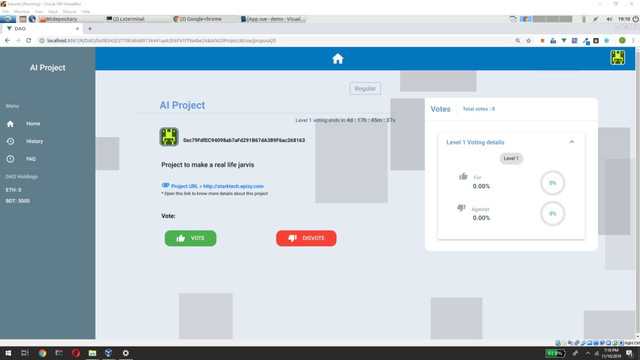The image size is (640, 360).
Task: Click the home icon in the blue header
Action: point(338,59)
